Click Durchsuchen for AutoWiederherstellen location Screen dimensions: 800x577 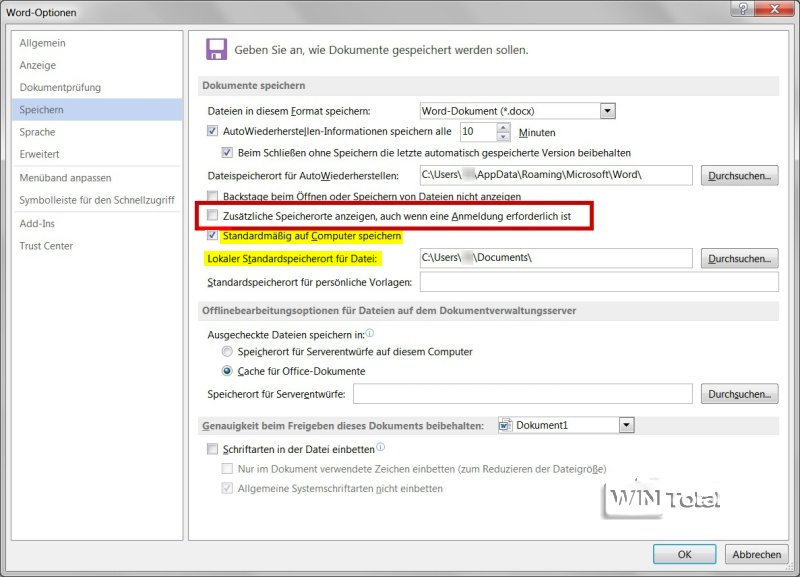pyautogui.click(x=739, y=175)
